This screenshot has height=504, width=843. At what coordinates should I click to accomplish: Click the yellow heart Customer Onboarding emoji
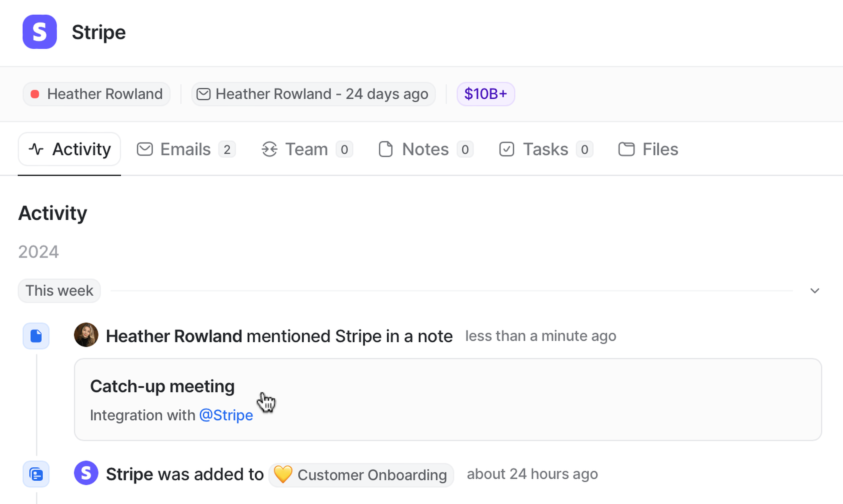283,474
